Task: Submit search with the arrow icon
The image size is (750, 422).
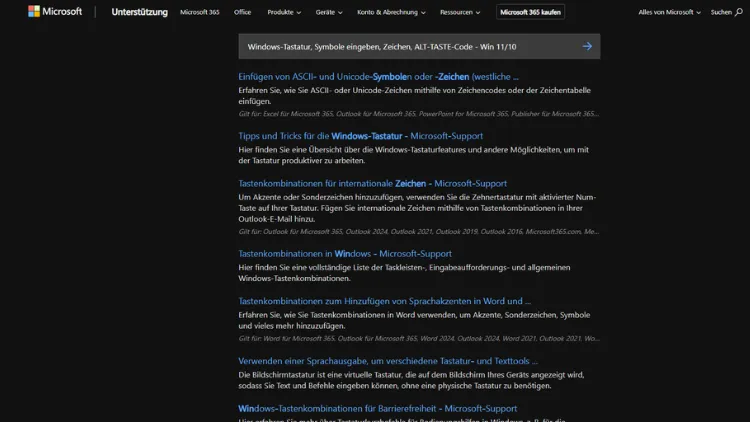Action: click(587, 46)
